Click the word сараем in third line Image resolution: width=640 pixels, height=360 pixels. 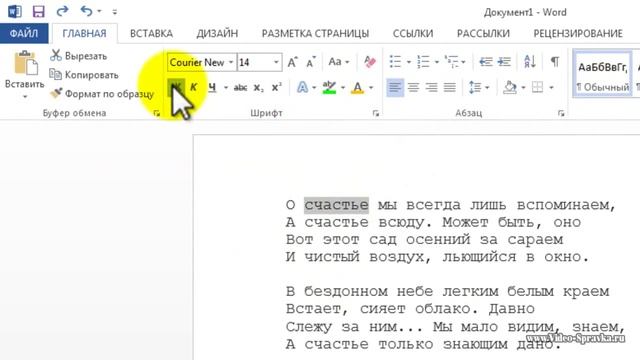(x=535, y=240)
